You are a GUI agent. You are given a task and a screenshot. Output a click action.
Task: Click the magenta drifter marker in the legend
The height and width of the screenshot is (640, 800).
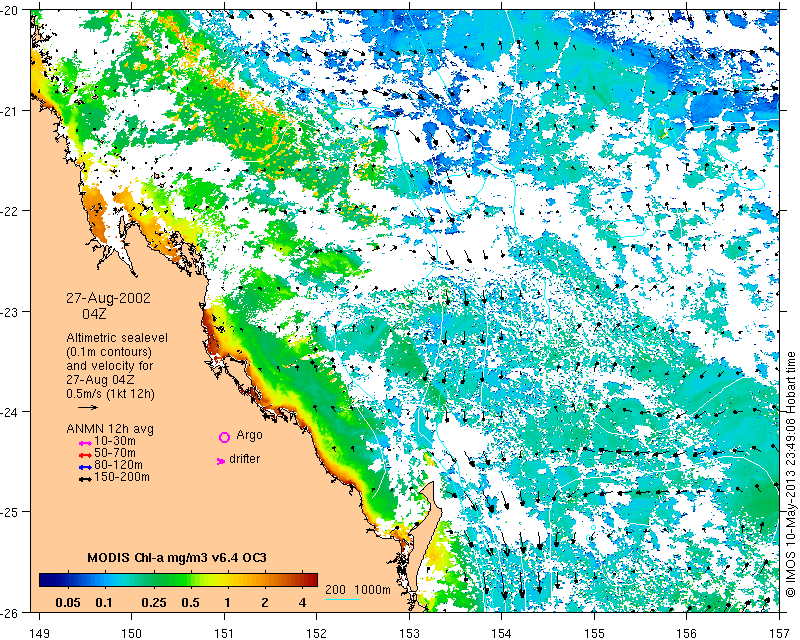pos(221,461)
